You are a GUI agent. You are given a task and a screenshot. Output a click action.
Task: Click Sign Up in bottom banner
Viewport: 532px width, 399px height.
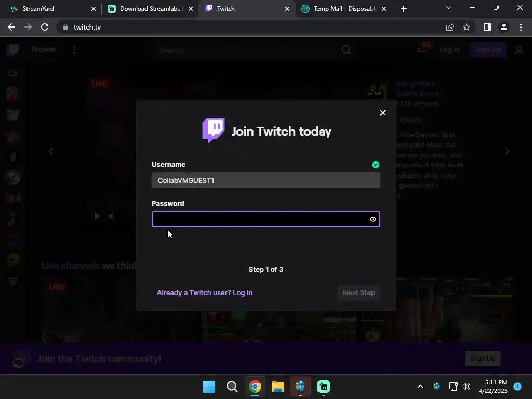(483, 358)
